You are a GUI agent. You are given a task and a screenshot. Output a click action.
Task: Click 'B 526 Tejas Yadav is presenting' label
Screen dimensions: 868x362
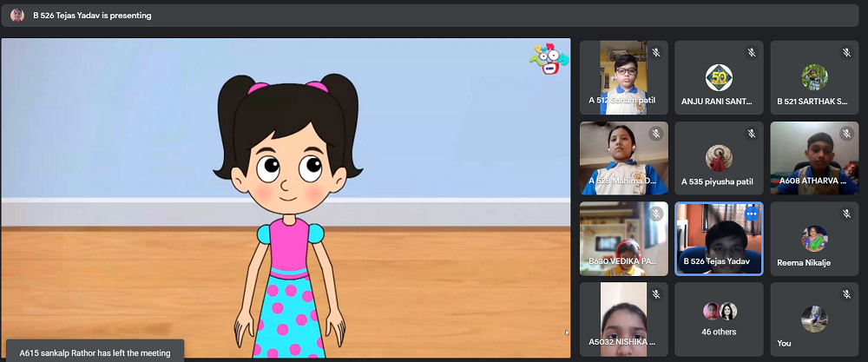(x=92, y=15)
